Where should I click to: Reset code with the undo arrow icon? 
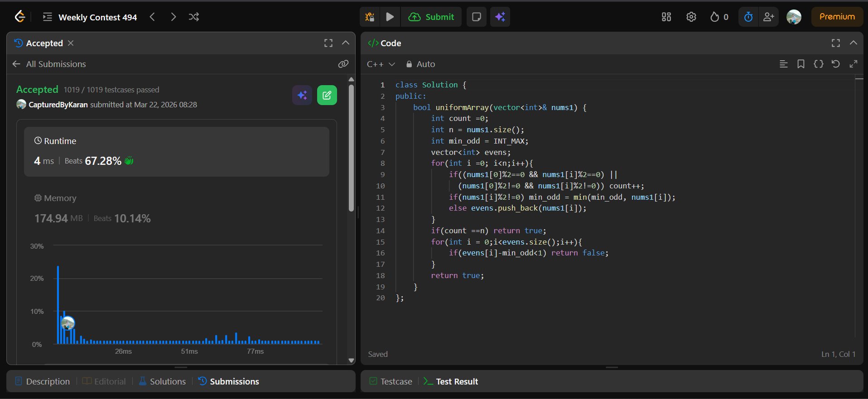click(835, 64)
